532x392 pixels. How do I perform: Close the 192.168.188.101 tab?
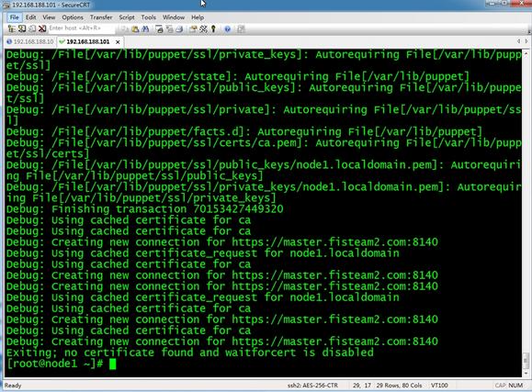pos(118,42)
